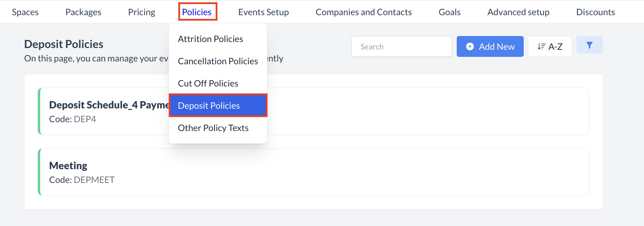Viewport: 644px width, 226px height.
Task: Choose Cancellation Policies menu entry
Action: coord(218,61)
